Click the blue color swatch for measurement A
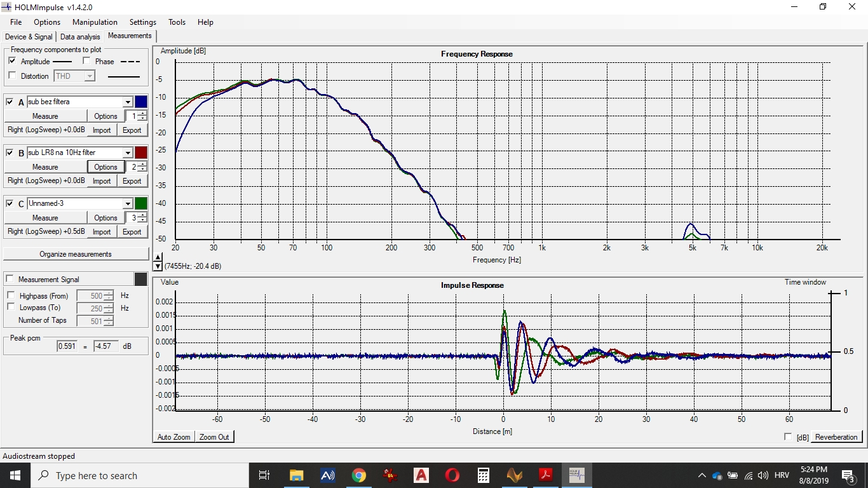Image resolution: width=868 pixels, height=488 pixels. click(141, 102)
